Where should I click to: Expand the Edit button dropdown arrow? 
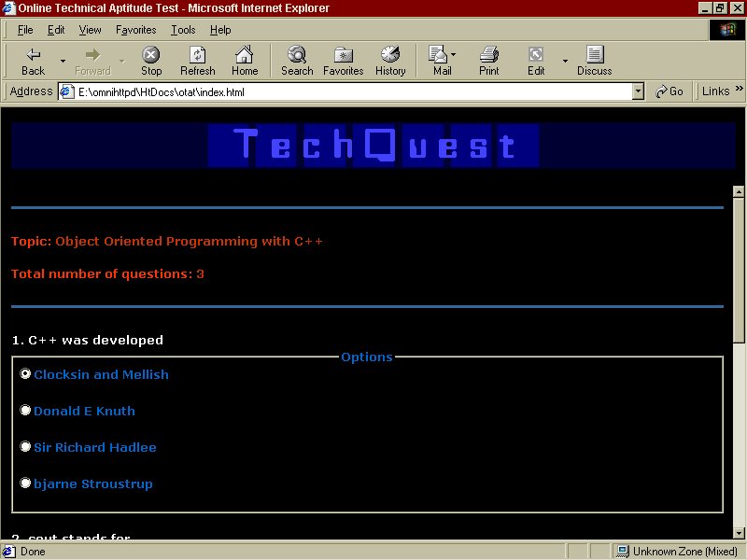[x=565, y=61]
